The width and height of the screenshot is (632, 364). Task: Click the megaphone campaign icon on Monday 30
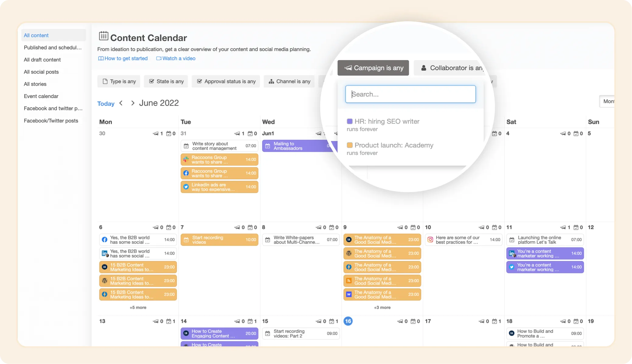(155, 133)
